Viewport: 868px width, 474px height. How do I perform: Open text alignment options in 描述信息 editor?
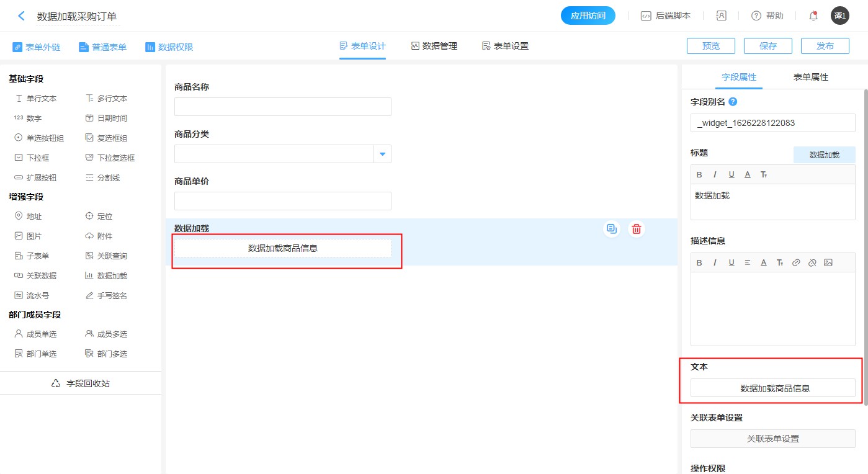(x=748, y=263)
